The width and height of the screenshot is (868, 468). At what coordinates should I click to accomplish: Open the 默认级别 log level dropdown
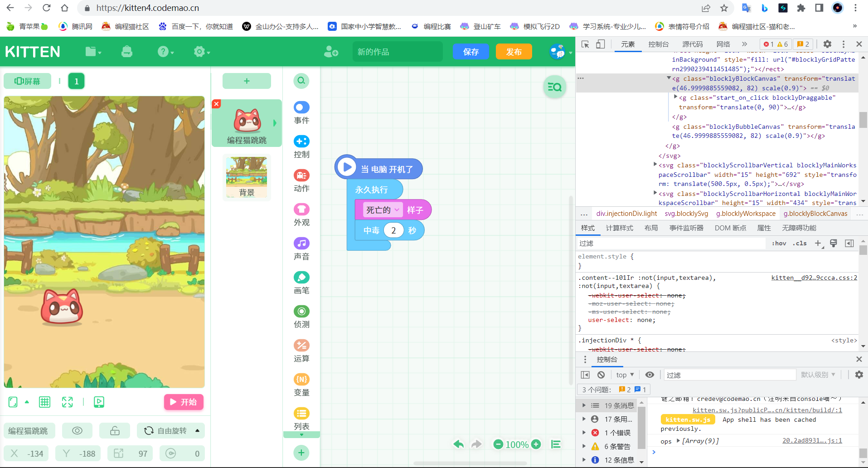pos(818,375)
